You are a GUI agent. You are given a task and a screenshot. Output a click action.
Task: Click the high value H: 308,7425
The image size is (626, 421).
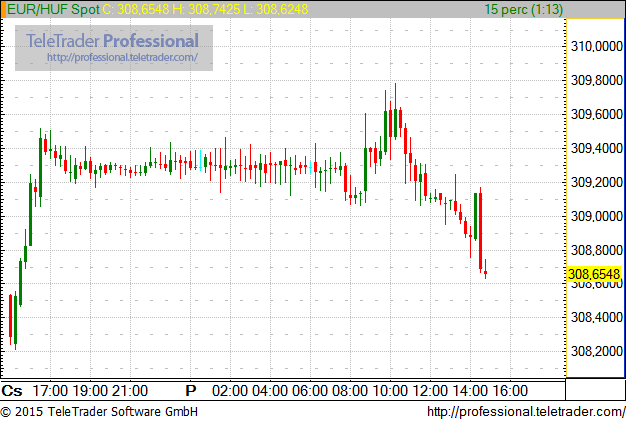coord(206,9)
